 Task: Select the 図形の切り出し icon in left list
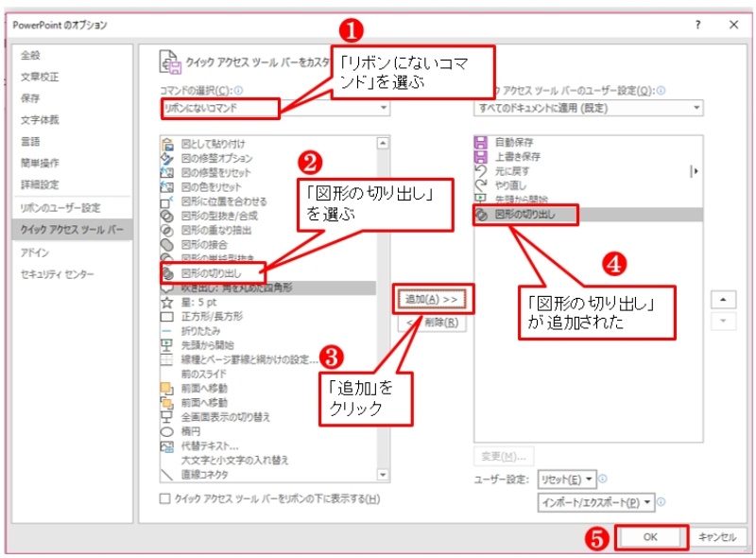[x=167, y=272]
